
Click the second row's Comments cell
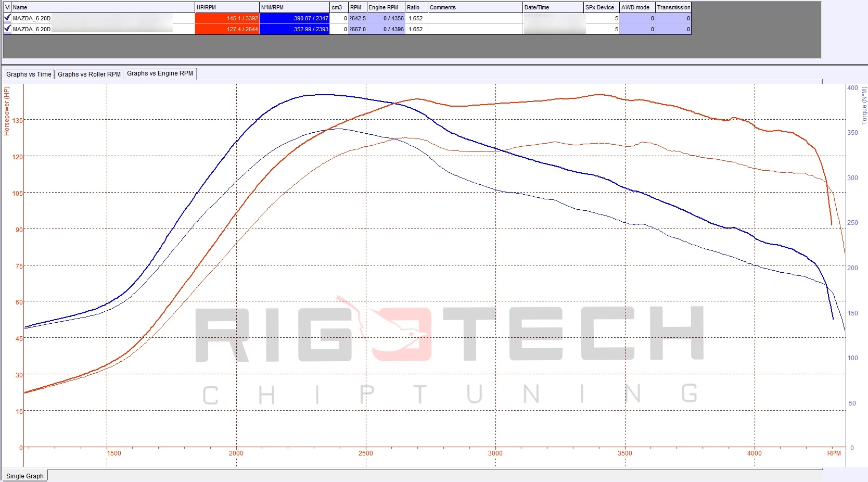[x=475, y=29]
